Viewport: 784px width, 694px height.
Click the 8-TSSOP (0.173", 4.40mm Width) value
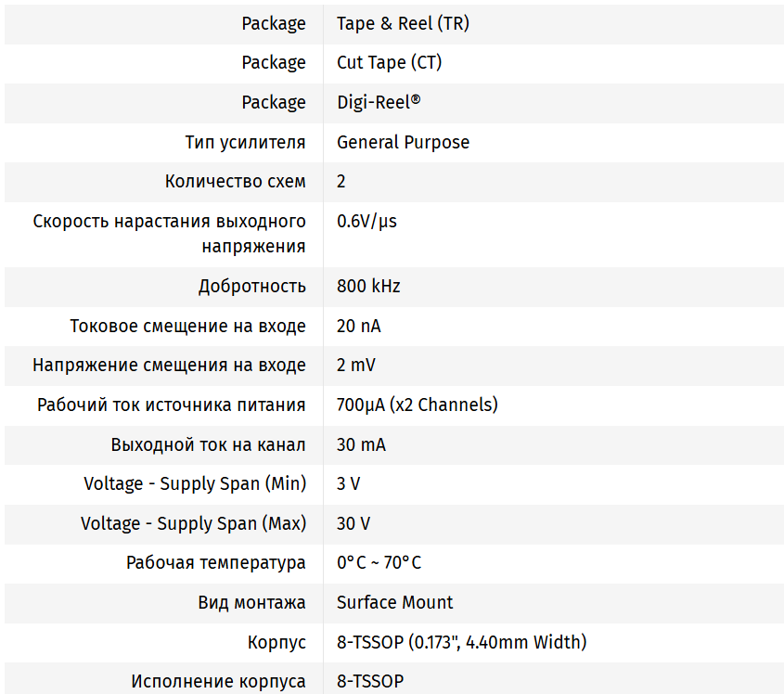point(461,642)
